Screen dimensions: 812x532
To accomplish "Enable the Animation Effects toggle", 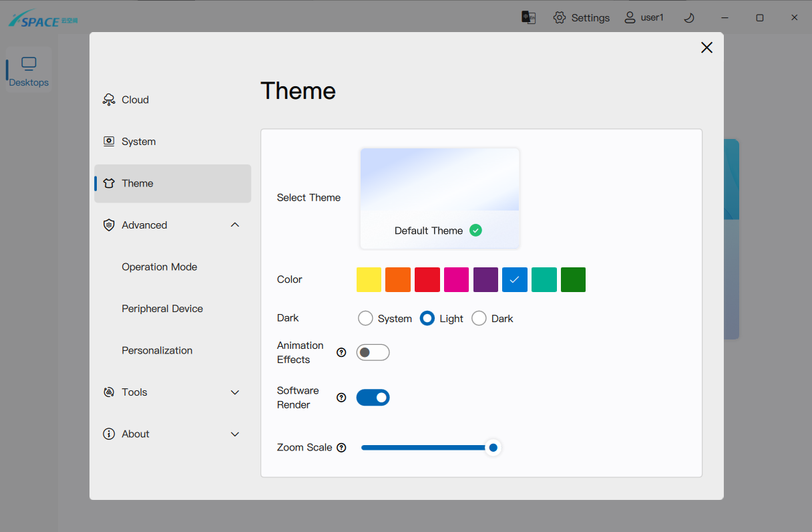I will tap(373, 353).
